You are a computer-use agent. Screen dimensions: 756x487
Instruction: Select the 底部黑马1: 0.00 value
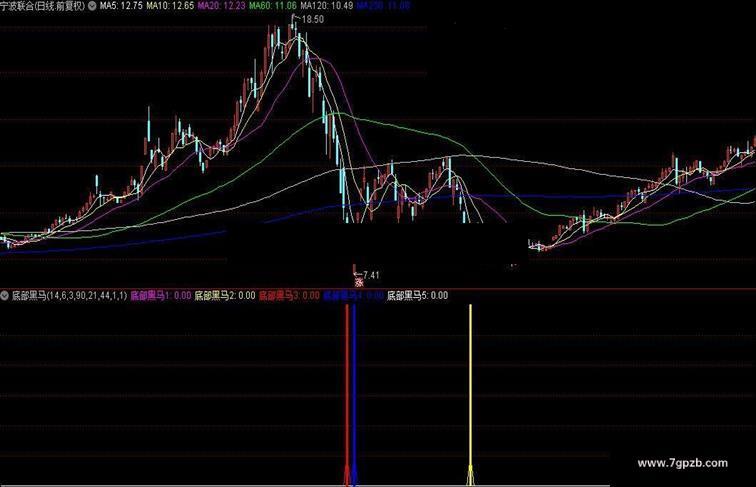[161, 296]
